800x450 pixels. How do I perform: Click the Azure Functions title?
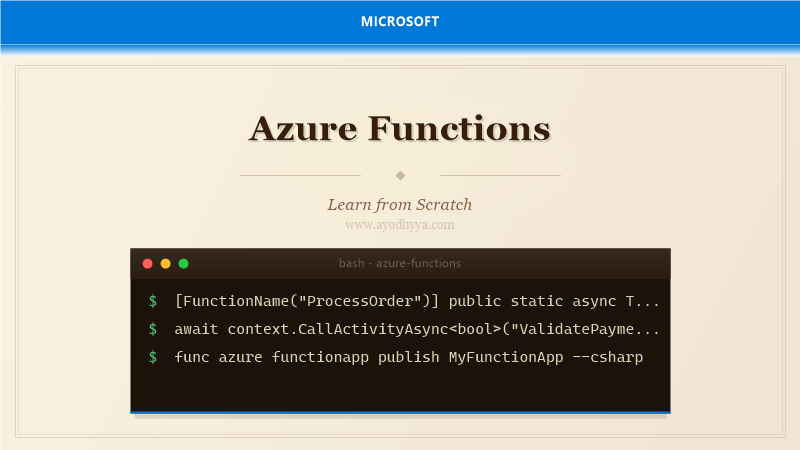(x=400, y=128)
